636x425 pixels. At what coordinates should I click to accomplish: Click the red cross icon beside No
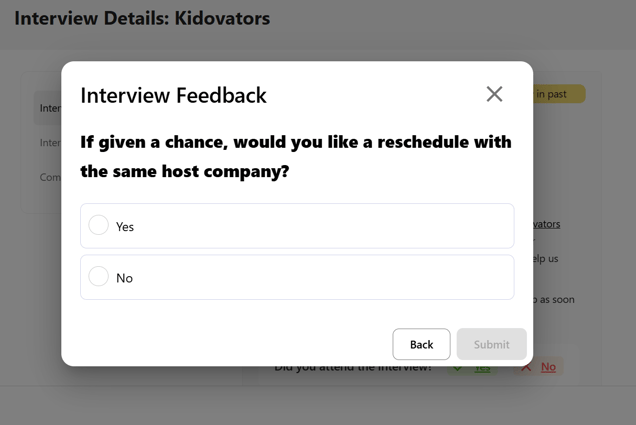pos(526,367)
